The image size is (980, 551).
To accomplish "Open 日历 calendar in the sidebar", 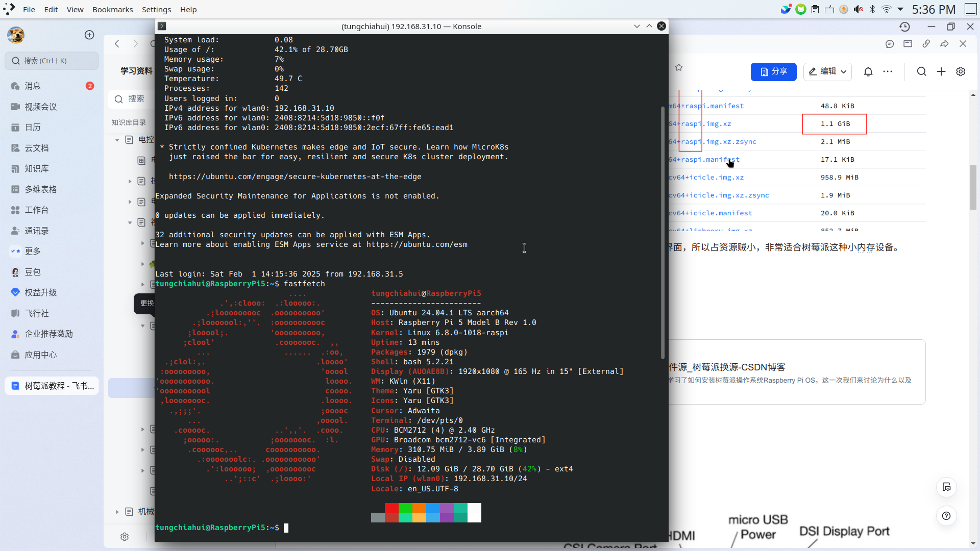I will [52, 127].
